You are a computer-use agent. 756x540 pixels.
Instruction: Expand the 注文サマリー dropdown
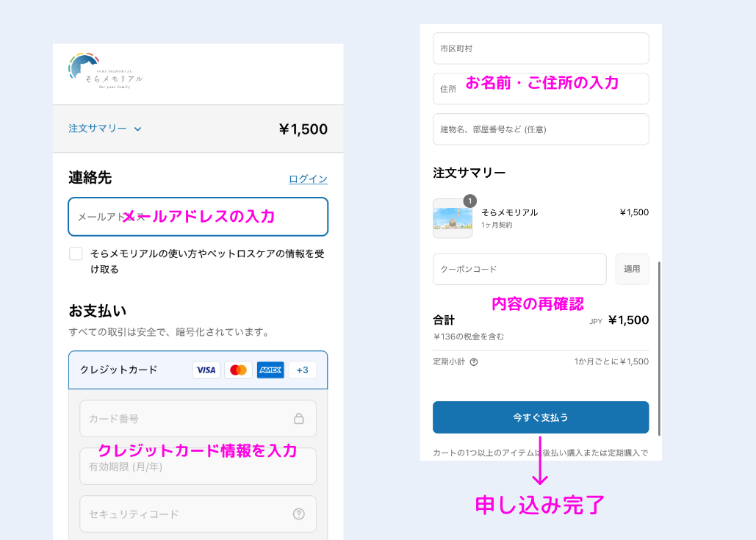pos(105,129)
